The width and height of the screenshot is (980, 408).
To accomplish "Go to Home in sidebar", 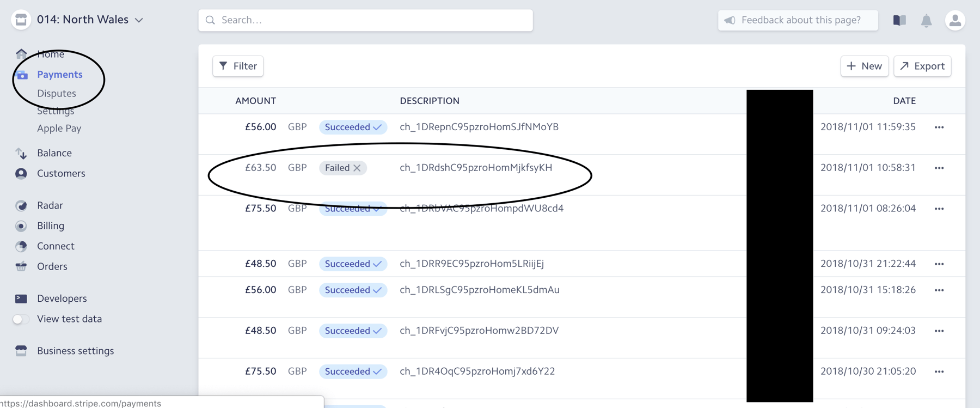I will click(51, 54).
